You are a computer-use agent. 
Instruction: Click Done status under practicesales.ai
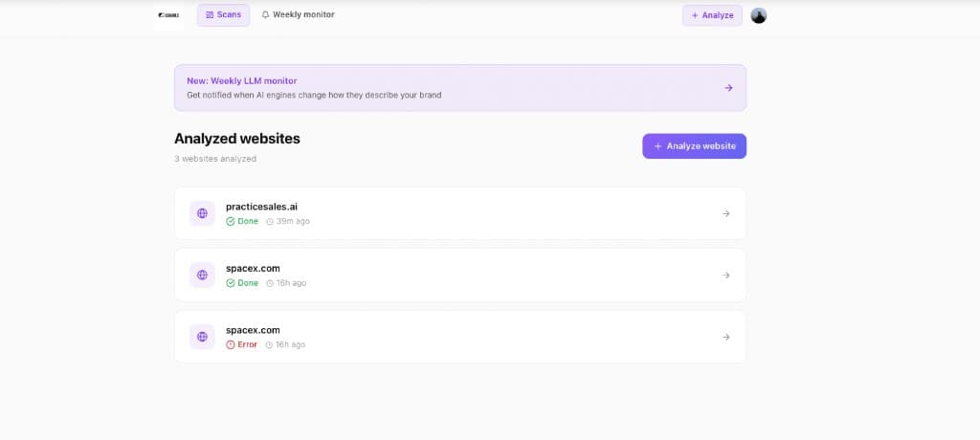(242, 221)
